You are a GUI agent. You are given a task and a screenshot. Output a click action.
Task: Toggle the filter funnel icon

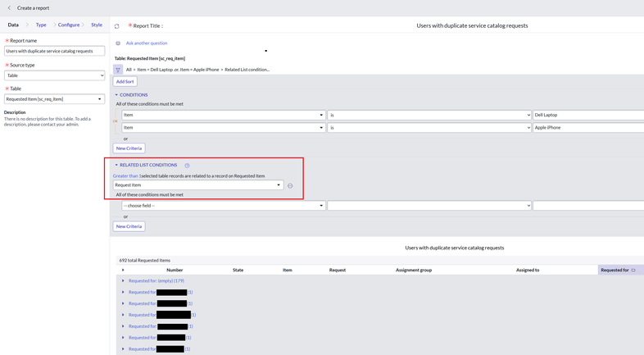tap(118, 70)
